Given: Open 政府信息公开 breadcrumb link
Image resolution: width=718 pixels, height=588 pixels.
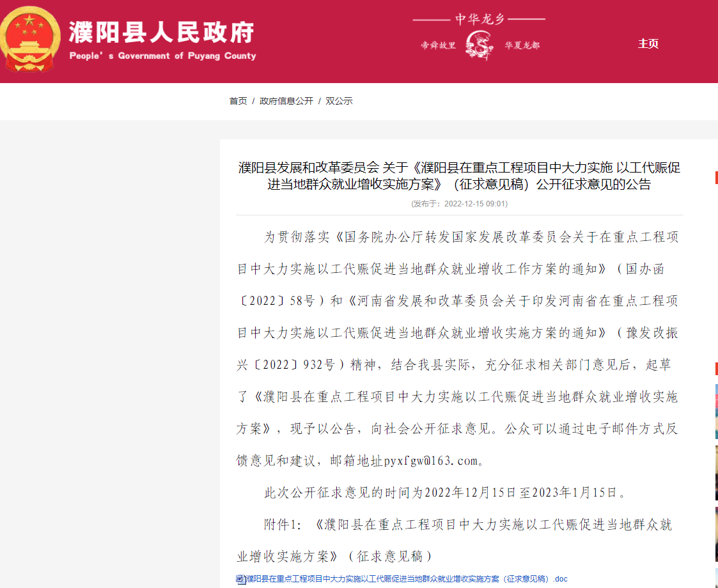Looking at the screenshot, I should [286, 101].
